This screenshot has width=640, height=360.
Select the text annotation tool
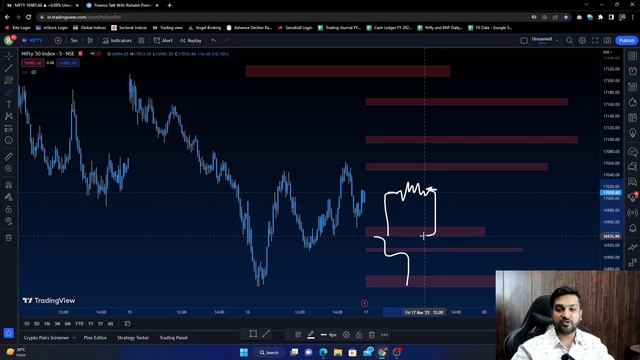9,104
